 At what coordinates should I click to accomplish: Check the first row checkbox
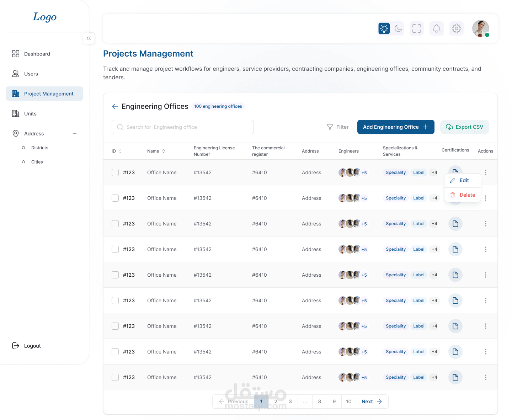point(115,172)
